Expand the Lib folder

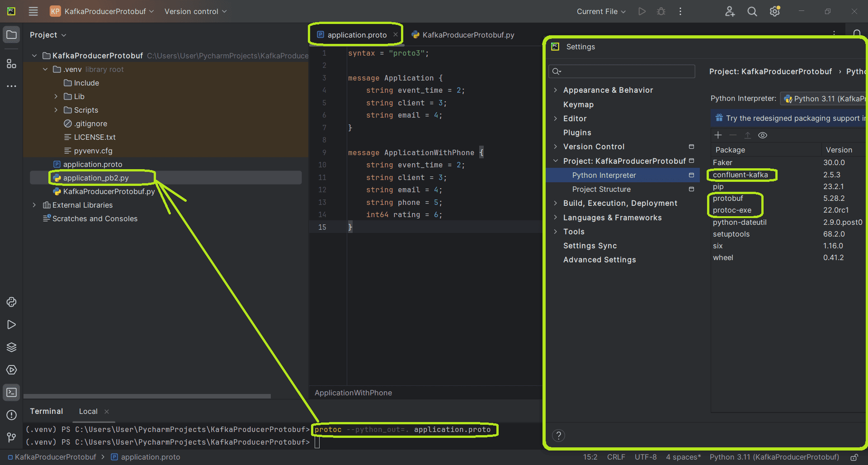click(x=56, y=96)
